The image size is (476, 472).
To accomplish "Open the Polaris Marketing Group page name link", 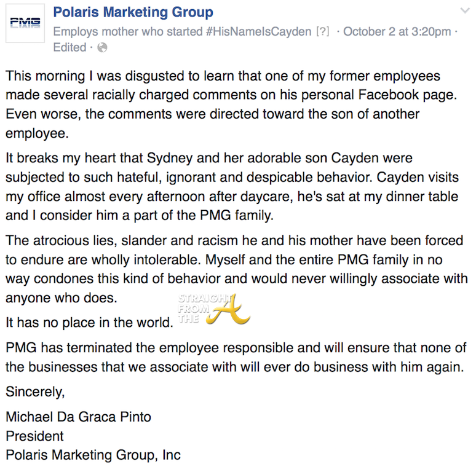I will [x=133, y=12].
